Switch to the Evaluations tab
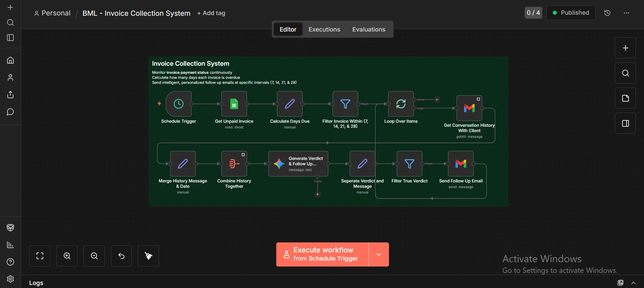The width and height of the screenshot is (644, 288). (x=369, y=30)
